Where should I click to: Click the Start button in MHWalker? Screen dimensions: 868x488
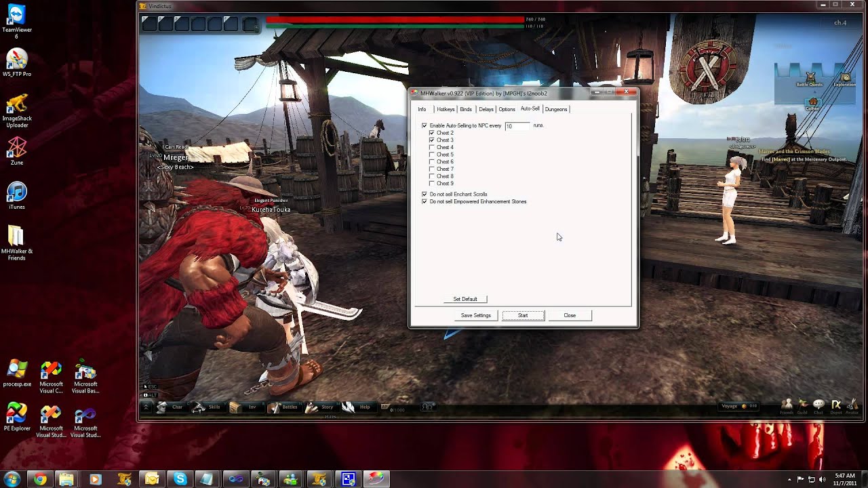523,315
